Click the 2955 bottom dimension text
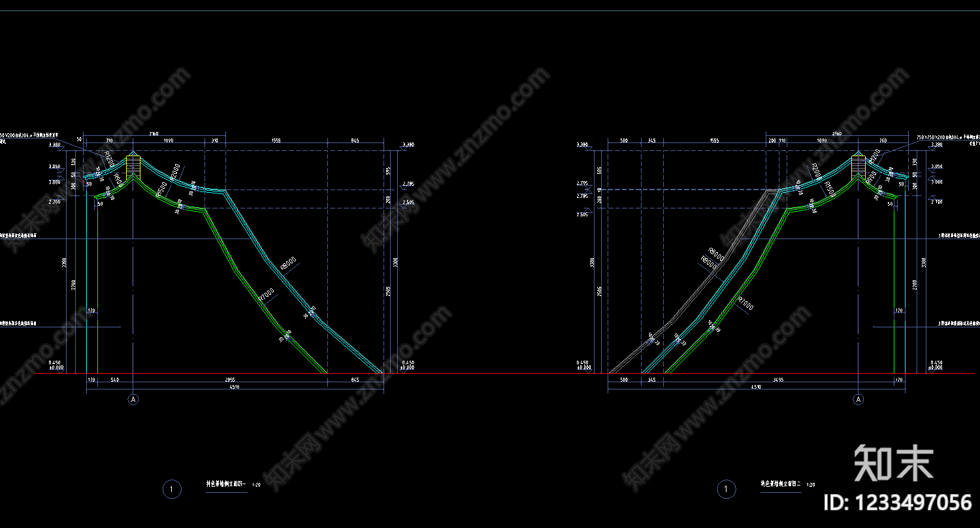 coord(230,378)
